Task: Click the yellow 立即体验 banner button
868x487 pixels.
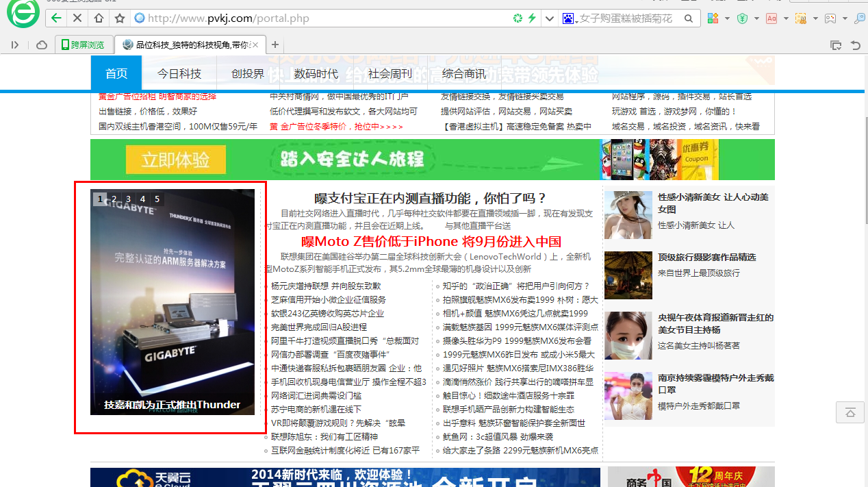Action: pyautogui.click(x=176, y=160)
